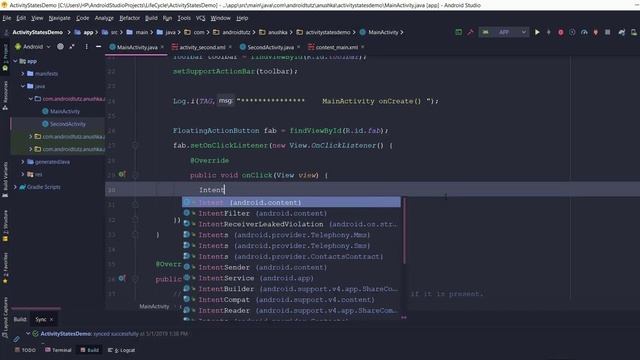
Task: Expand the manifests folder
Action: [x=23, y=73]
